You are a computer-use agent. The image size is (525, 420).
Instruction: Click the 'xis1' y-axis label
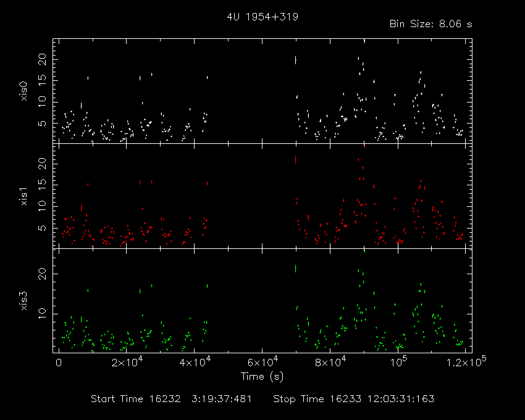(24, 196)
